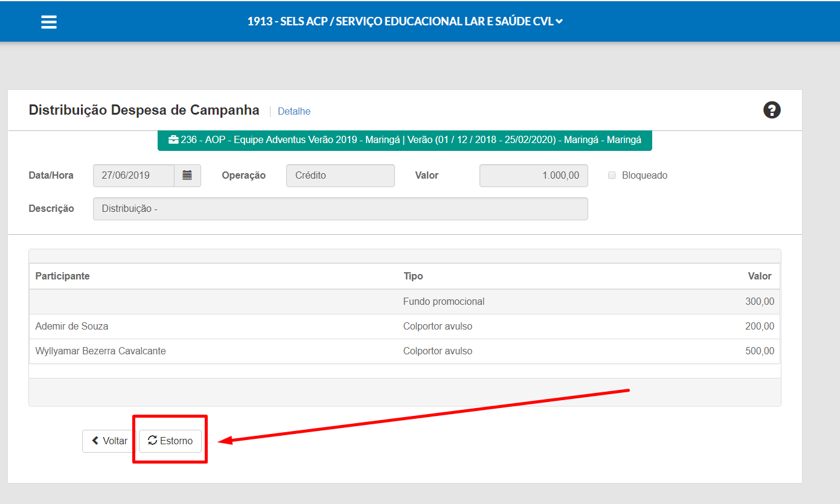Open the Detalhe link
Image resolution: width=840 pixels, height=504 pixels.
click(x=294, y=111)
